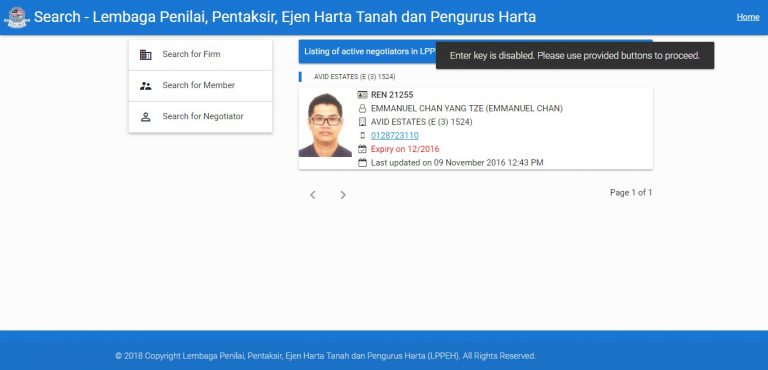Click the ID card icon next to REN 21255

[x=362, y=95]
